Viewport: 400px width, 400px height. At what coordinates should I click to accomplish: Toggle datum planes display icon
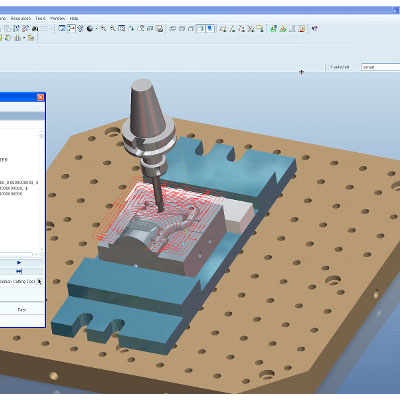tap(223, 29)
